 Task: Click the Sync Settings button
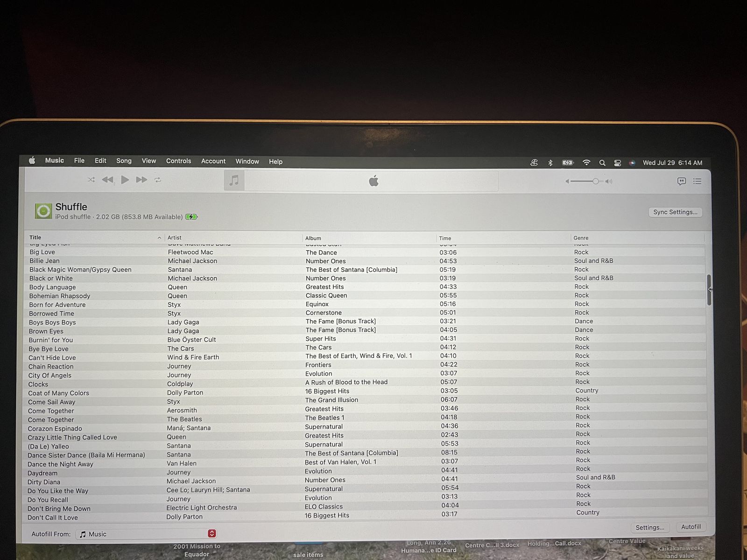tap(675, 212)
